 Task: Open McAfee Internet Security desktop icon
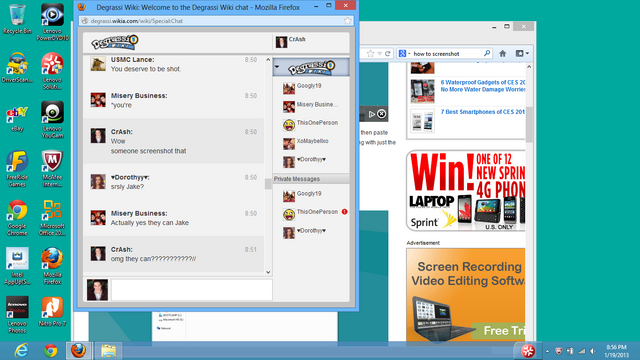click(52, 169)
